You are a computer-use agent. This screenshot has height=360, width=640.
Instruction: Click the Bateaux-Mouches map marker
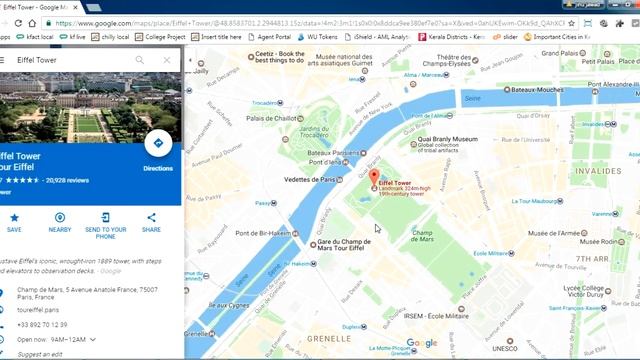click(507, 89)
